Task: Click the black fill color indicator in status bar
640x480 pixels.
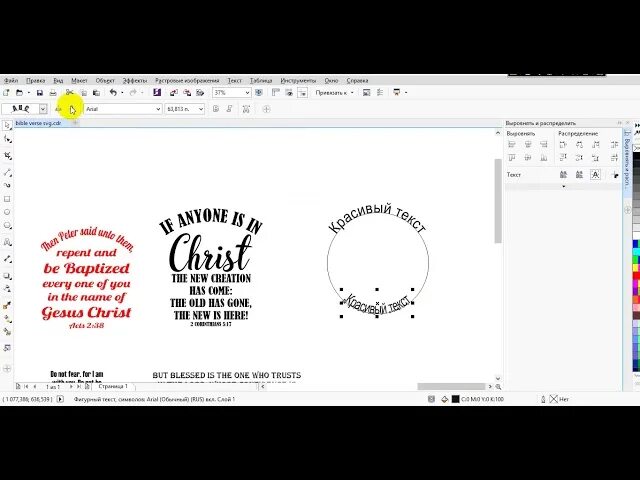Action: click(456, 399)
